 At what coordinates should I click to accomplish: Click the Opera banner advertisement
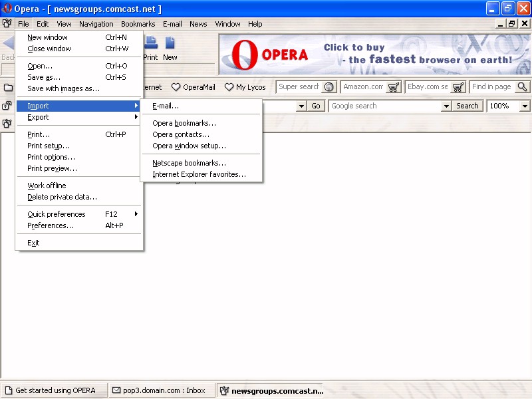coord(374,55)
